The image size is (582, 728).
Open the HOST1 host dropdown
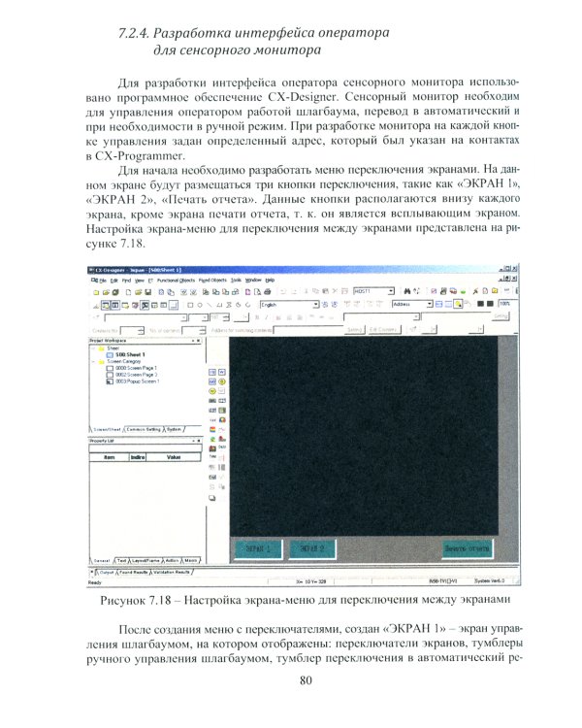coord(391,291)
